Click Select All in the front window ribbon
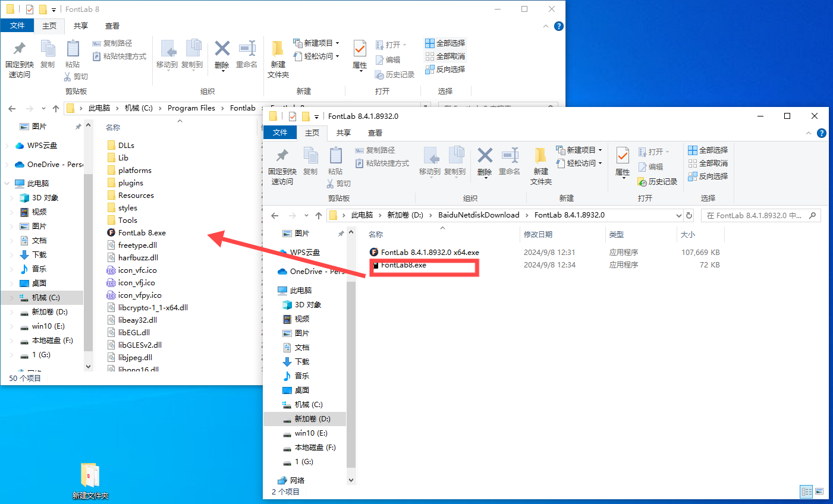 (708, 150)
